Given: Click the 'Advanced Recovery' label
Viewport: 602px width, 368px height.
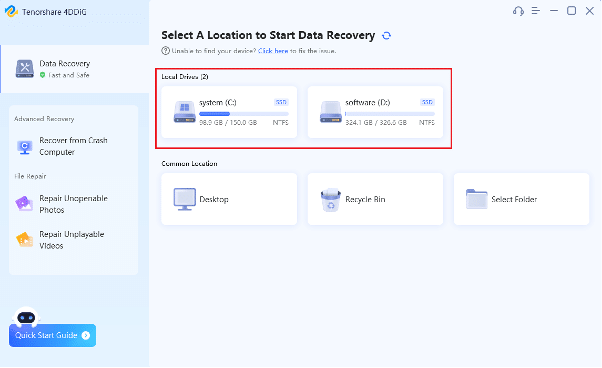Looking at the screenshot, I should coord(44,119).
